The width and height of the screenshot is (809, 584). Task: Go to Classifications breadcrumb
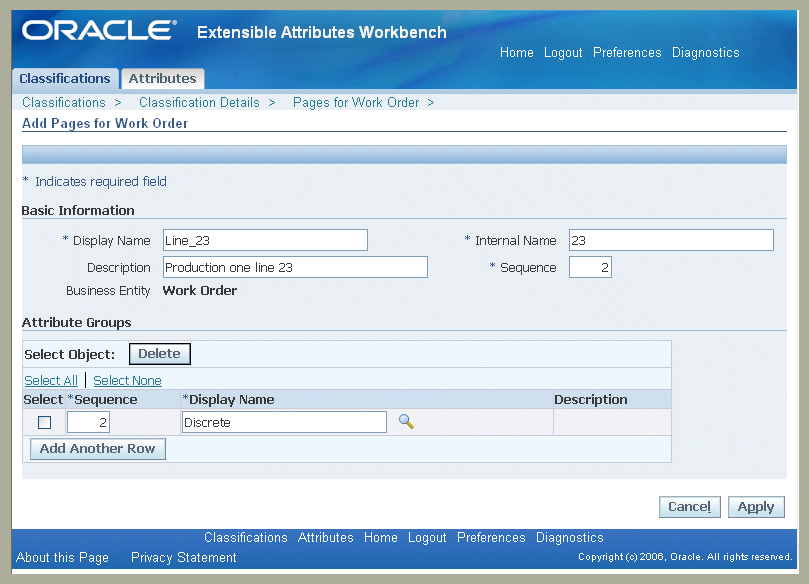coord(63,102)
